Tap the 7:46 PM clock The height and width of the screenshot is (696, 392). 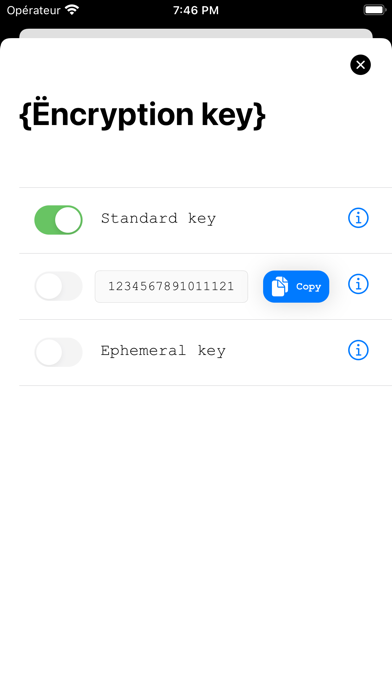(x=196, y=10)
